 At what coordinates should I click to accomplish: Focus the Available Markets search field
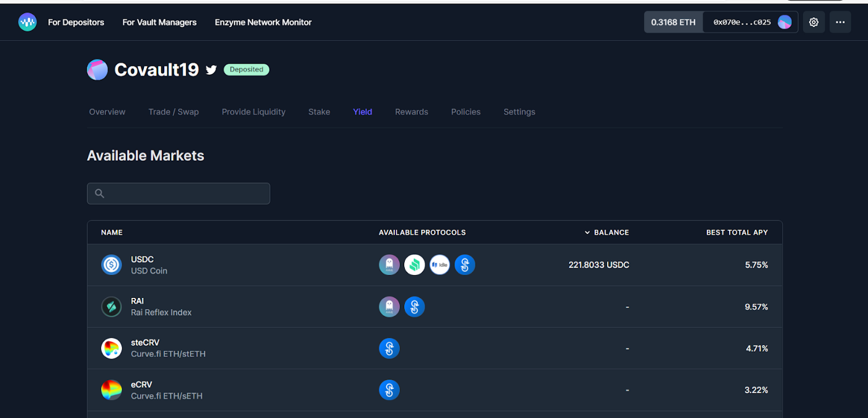(x=179, y=194)
